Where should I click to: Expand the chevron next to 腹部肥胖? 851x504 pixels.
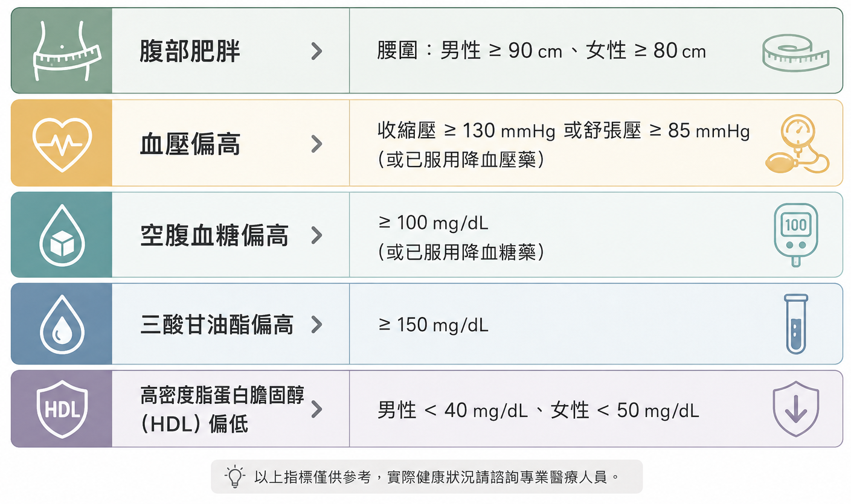(x=316, y=51)
